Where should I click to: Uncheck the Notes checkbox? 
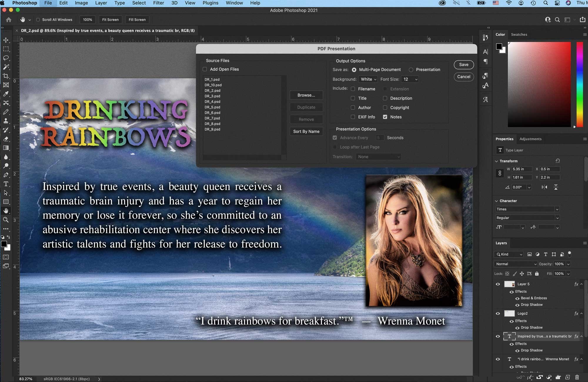pyautogui.click(x=385, y=117)
